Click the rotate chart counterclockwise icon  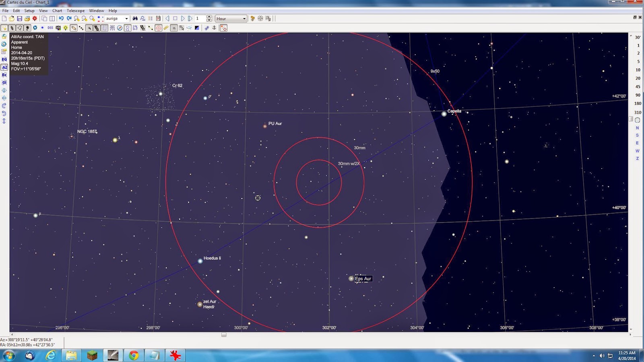coord(4,113)
